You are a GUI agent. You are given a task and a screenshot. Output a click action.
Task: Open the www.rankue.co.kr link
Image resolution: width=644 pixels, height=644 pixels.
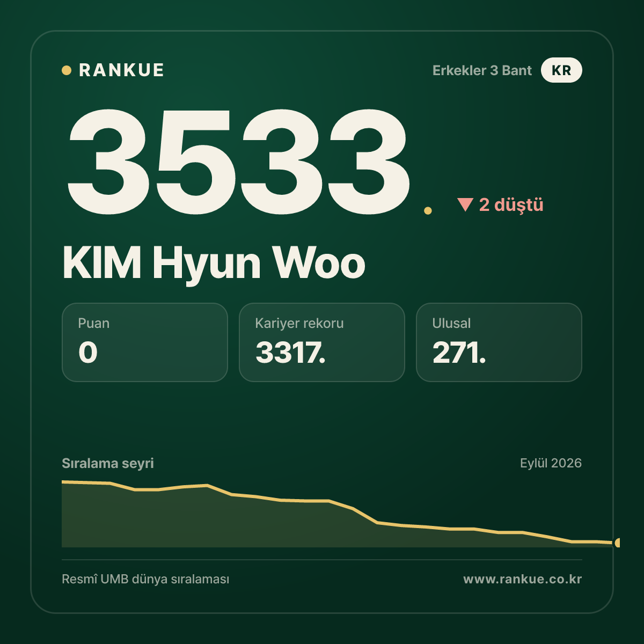(523, 579)
